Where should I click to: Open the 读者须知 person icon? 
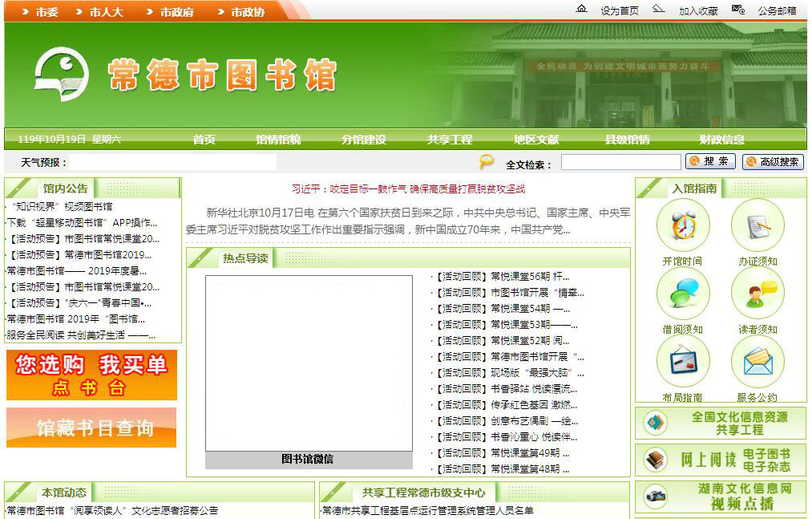(x=757, y=294)
